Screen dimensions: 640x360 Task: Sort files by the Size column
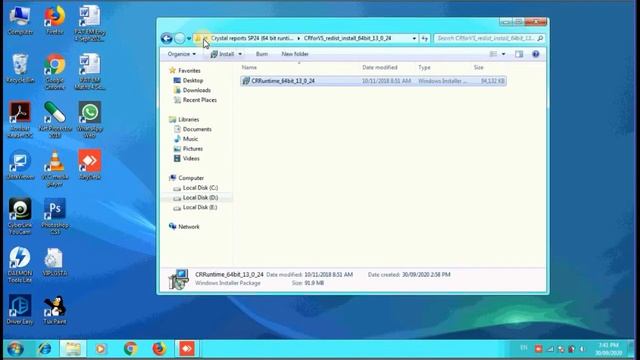pos(478,67)
